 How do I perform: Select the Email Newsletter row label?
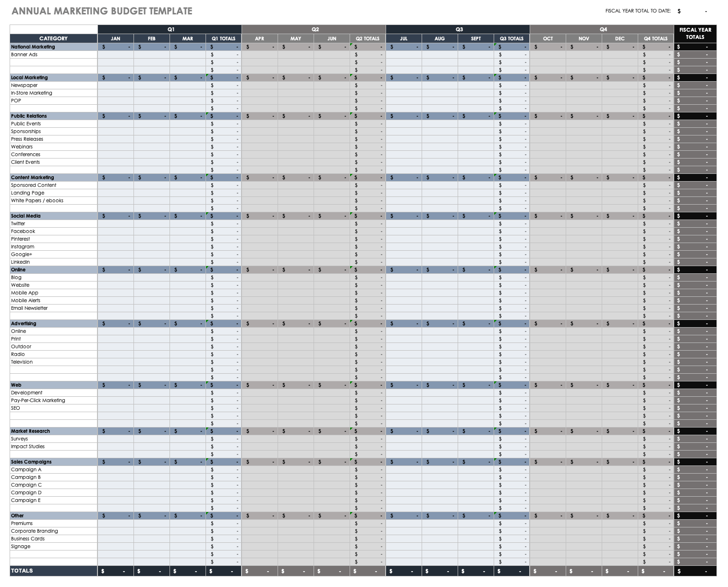point(29,308)
